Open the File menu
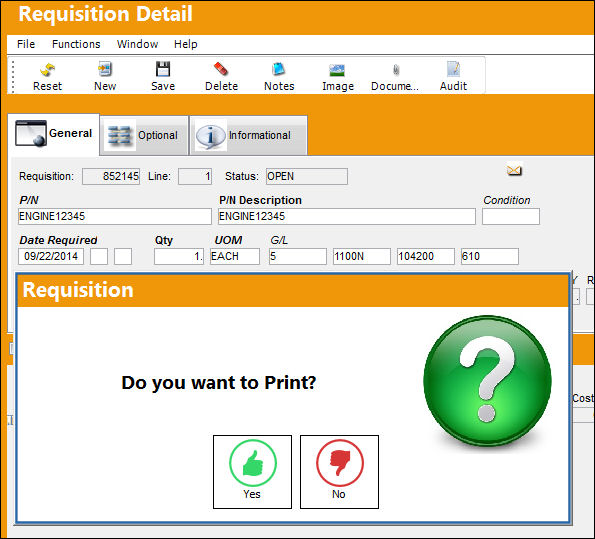Image resolution: width=595 pixels, height=539 pixels. point(26,44)
